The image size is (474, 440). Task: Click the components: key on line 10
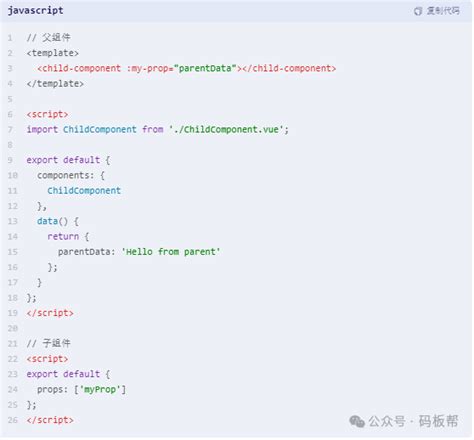point(65,176)
